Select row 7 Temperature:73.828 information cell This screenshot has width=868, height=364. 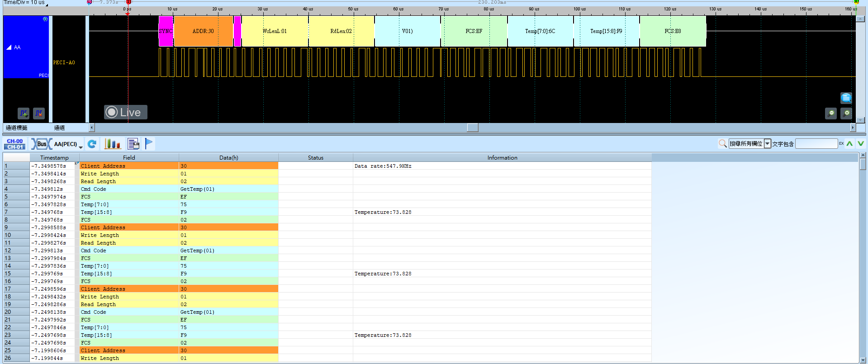pos(502,212)
